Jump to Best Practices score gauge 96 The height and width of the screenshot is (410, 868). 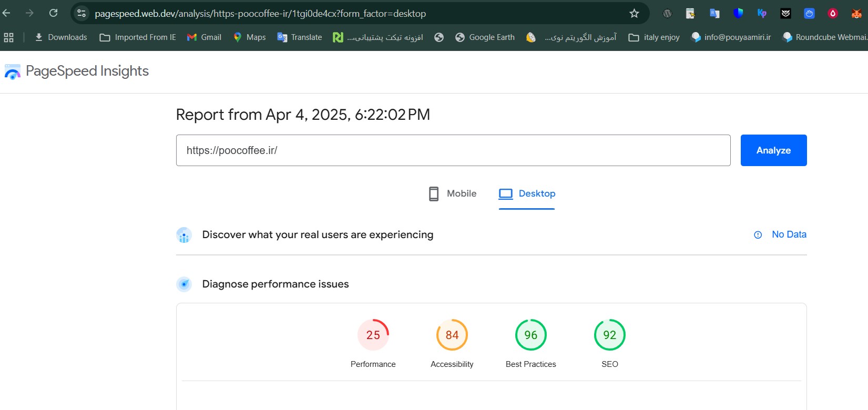click(x=531, y=335)
